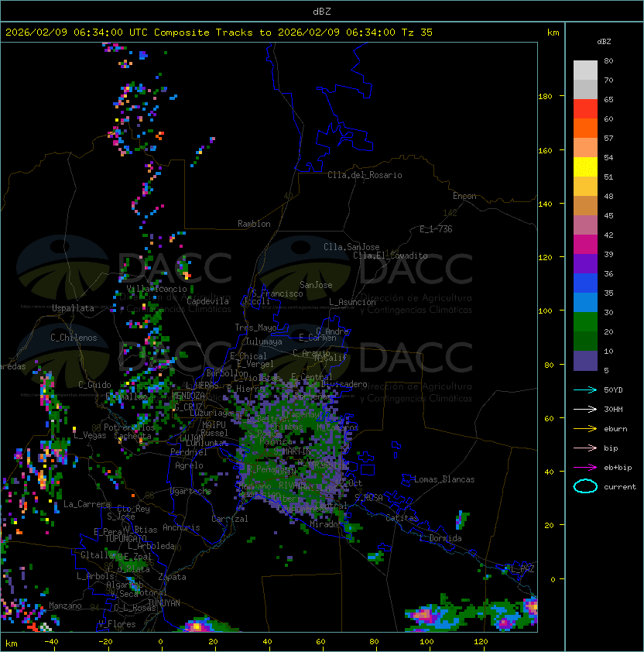Click the 'Encon' map label

click(464, 196)
